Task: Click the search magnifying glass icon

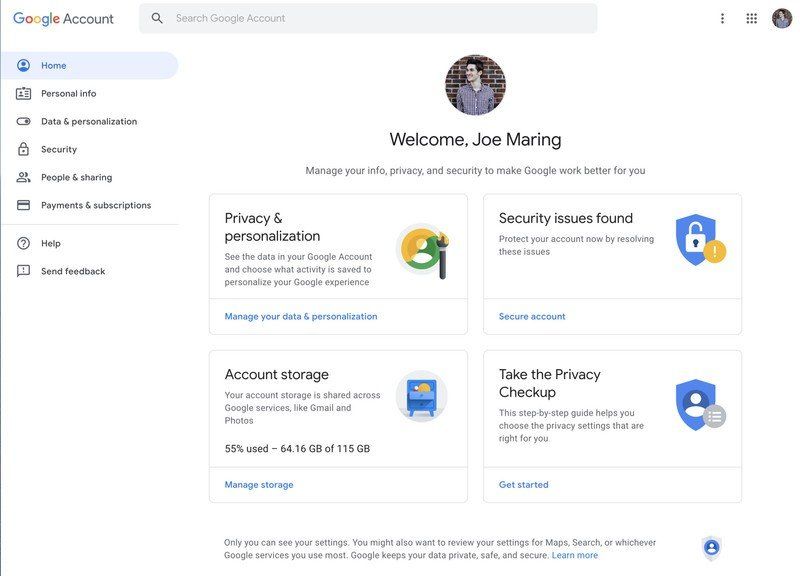Action: [x=156, y=17]
